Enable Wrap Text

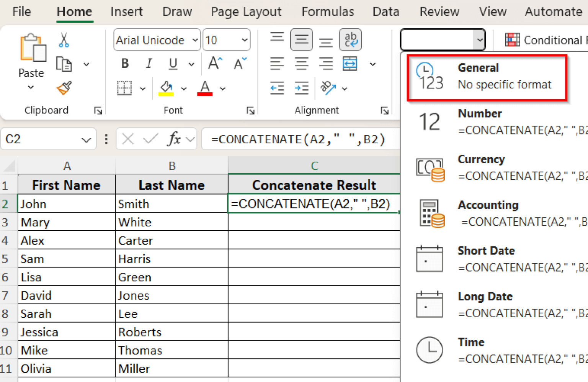pos(350,39)
